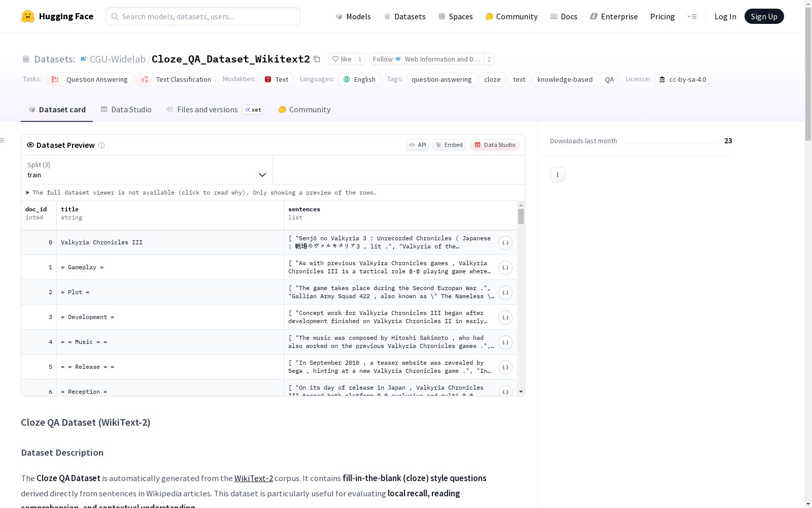The width and height of the screenshot is (812, 508).
Task: Open the Embed viewer button
Action: tap(449, 145)
